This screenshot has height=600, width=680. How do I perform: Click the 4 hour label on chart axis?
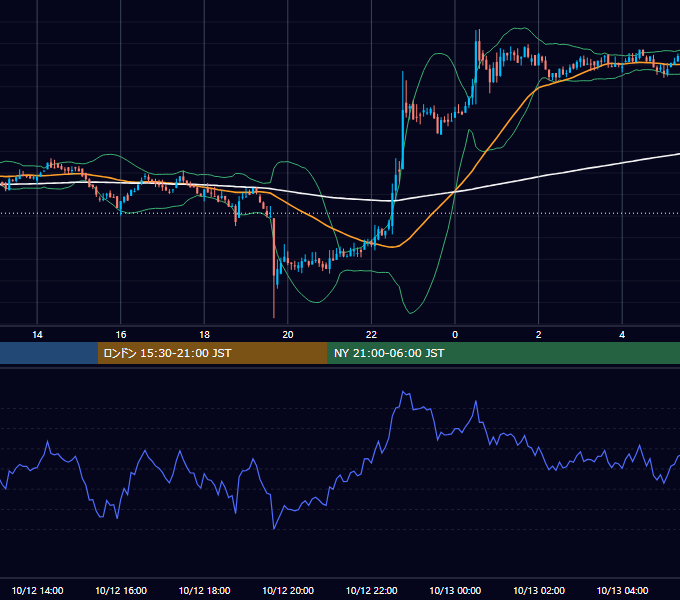[622, 335]
